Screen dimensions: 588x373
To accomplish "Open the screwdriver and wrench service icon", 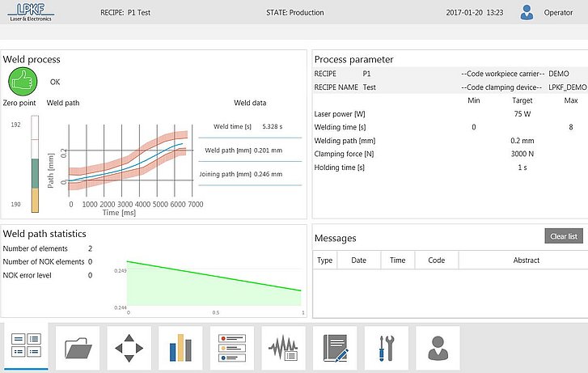I will [x=386, y=347].
